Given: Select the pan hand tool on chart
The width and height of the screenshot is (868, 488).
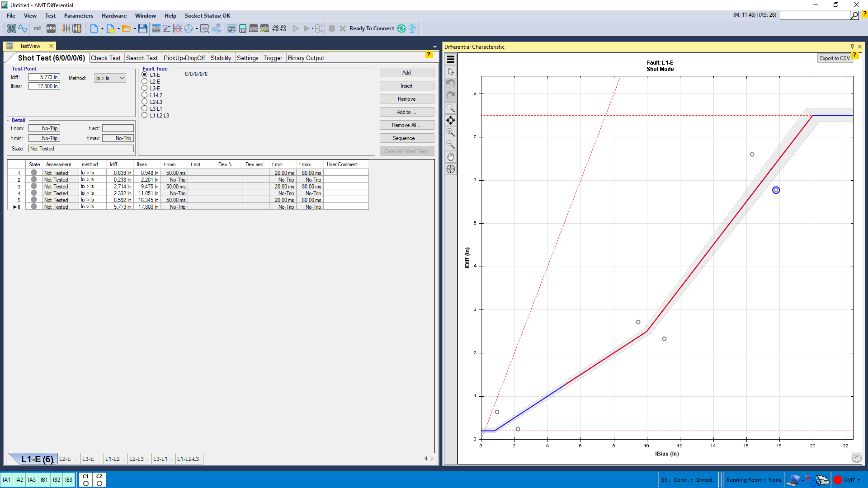Looking at the screenshot, I should 451,157.
